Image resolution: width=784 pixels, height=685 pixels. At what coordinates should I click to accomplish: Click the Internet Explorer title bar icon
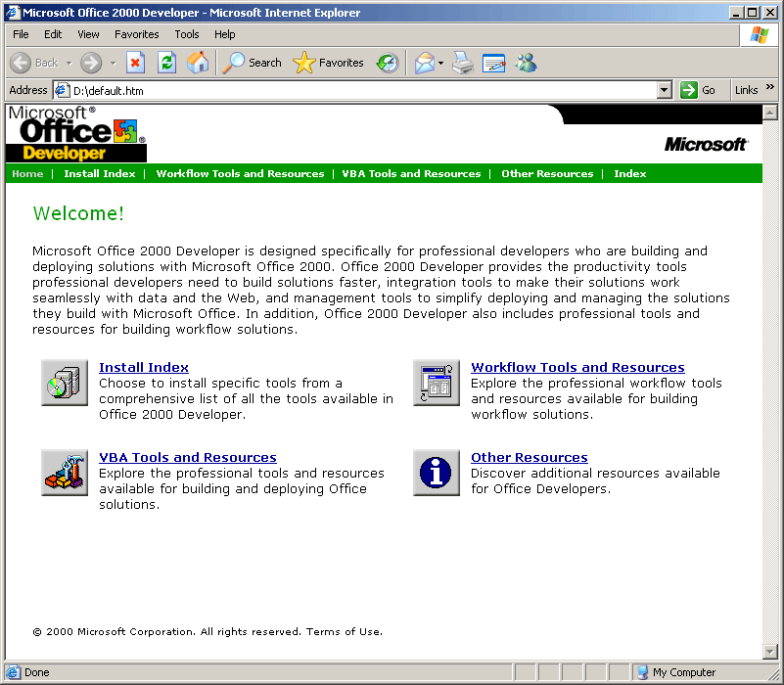(13, 13)
